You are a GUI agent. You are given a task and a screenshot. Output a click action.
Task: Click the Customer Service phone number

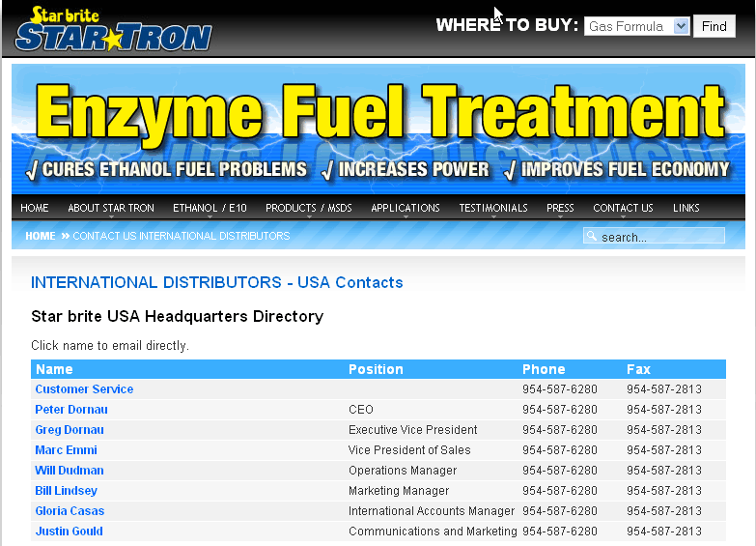tap(560, 389)
